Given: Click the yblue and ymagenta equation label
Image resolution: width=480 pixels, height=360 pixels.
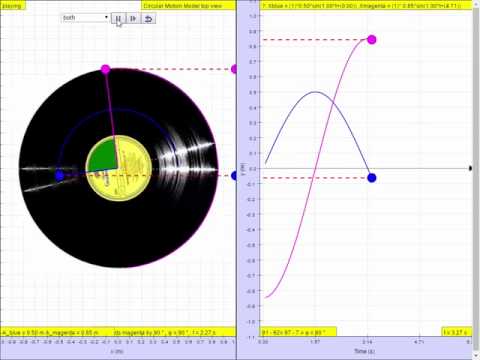Looking at the screenshot, I should (365, 6).
